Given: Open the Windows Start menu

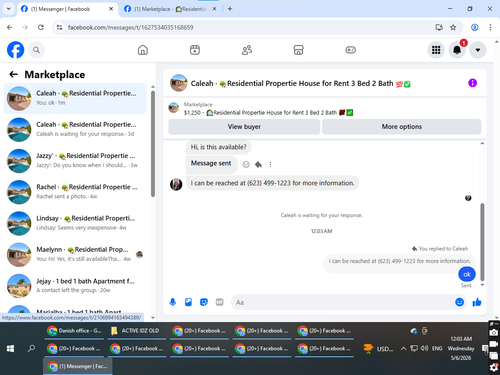Looking at the screenshot, I should point(10,349).
